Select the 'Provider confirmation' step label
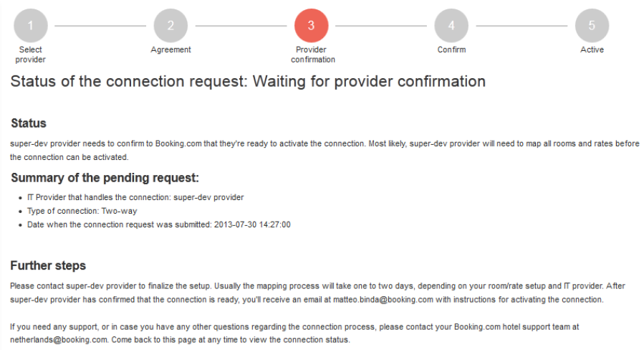The height and width of the screenshot is (350, 644). click(312, 55)
